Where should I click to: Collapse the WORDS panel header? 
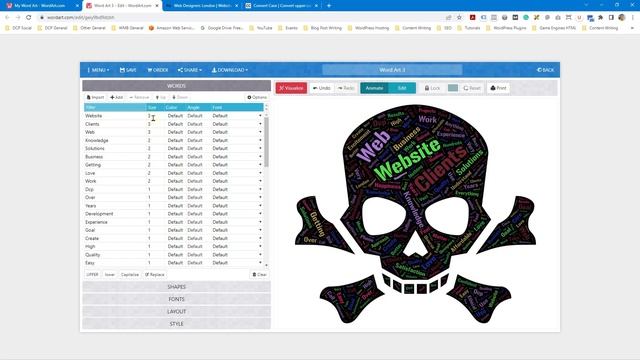(x=176, y=86)
